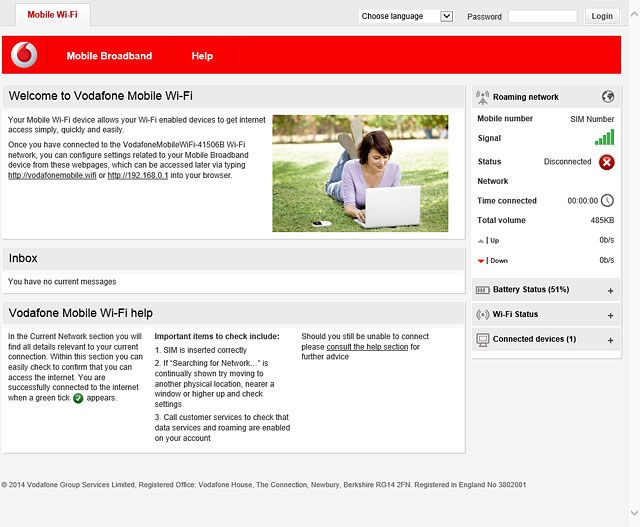640x527 pixels.
Task: Click the Vodafone logo icon
Action: (24, 55)
